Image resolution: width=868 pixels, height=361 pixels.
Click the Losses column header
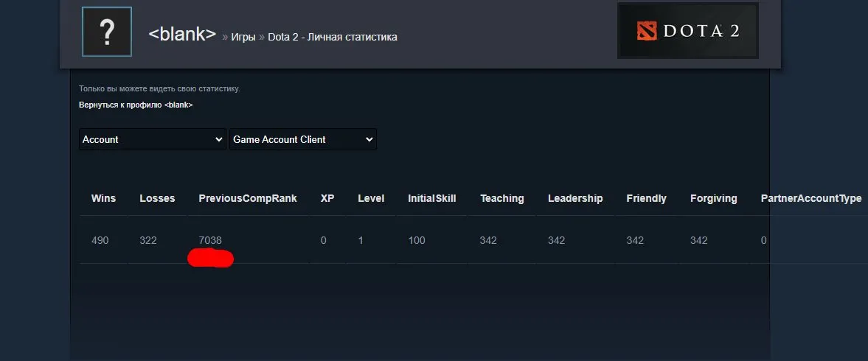[157, 198]
